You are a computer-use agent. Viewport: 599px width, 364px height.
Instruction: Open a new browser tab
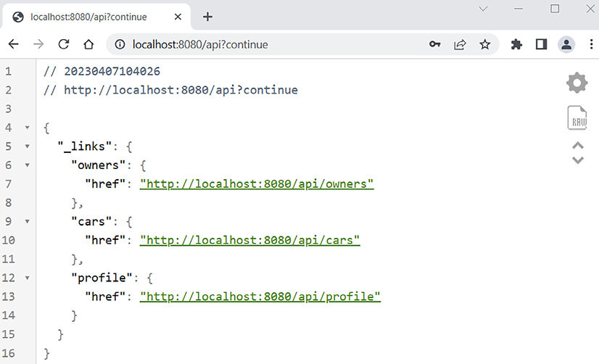click(x=207, y=17)
